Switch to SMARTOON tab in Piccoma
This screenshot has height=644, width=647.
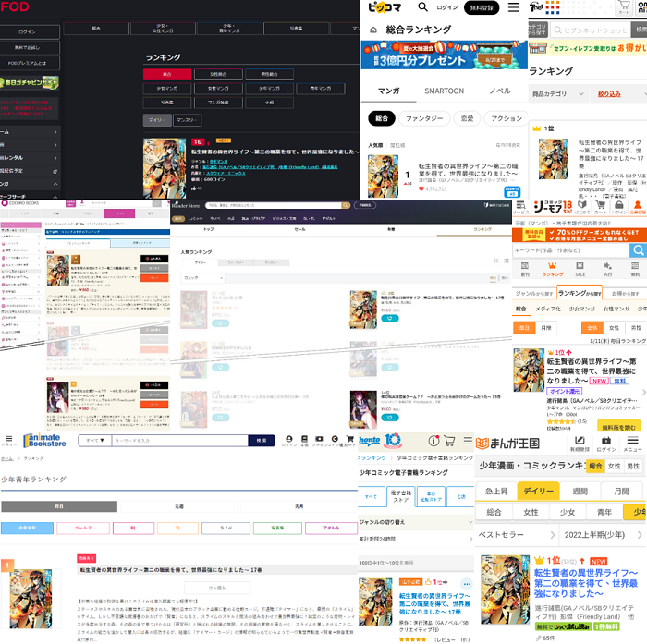click(x=444, y=91)
